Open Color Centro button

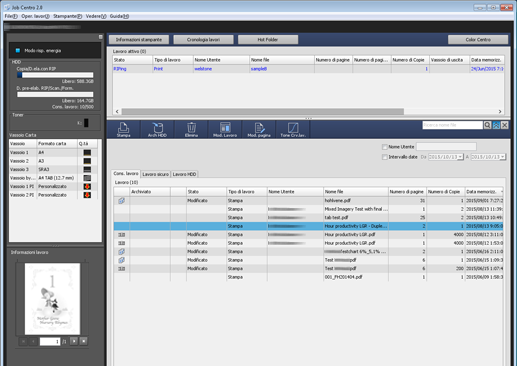coord(478,40)
